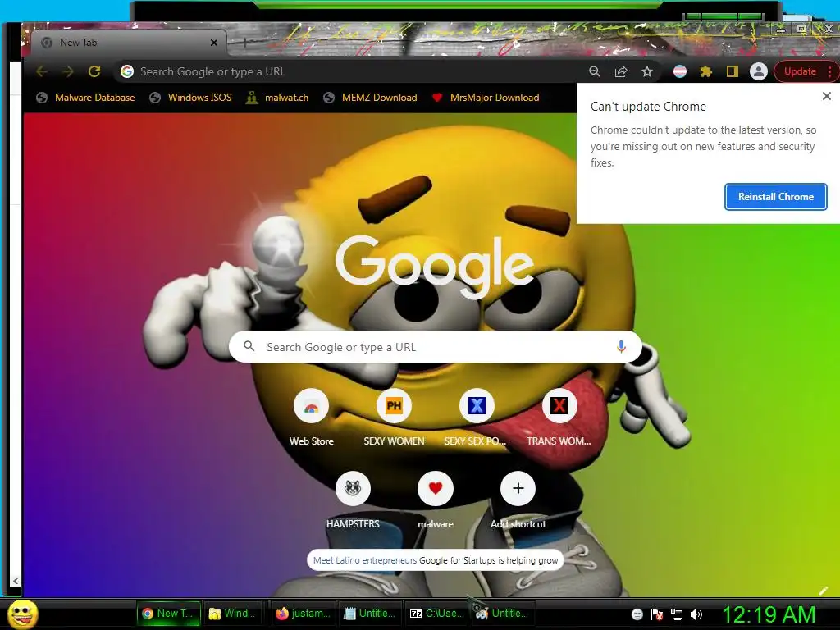Switch to justam... Firefox taskbar item
The image size is (840, 630).
coord(303,614)
